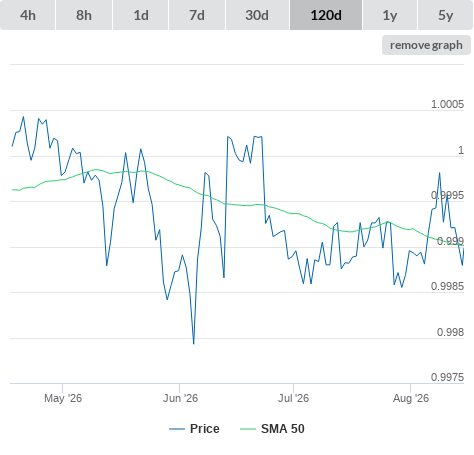Screen dimensions: 474x455
Task: Select the 7d time range tab
Action: click(197, 15)
